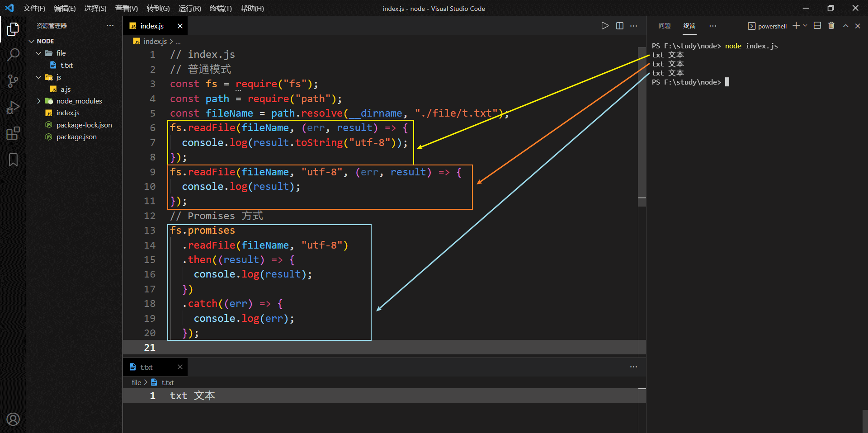This screenshot has width=868, height=433.
Task: Open the 编辑(E) menu
Action: pyautogui.click(x=65, y=9)
